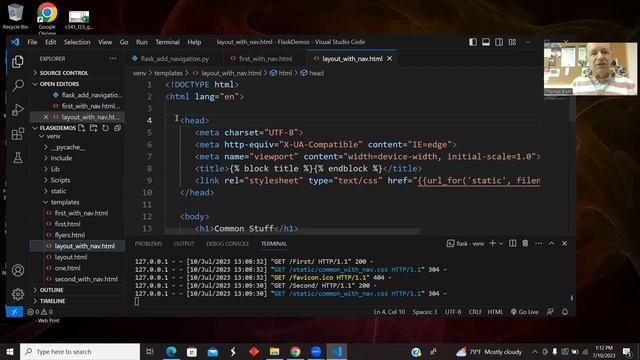Split the terminal panel
The image size is (640, 360).
pyautogui.click(x=513, y=243)
